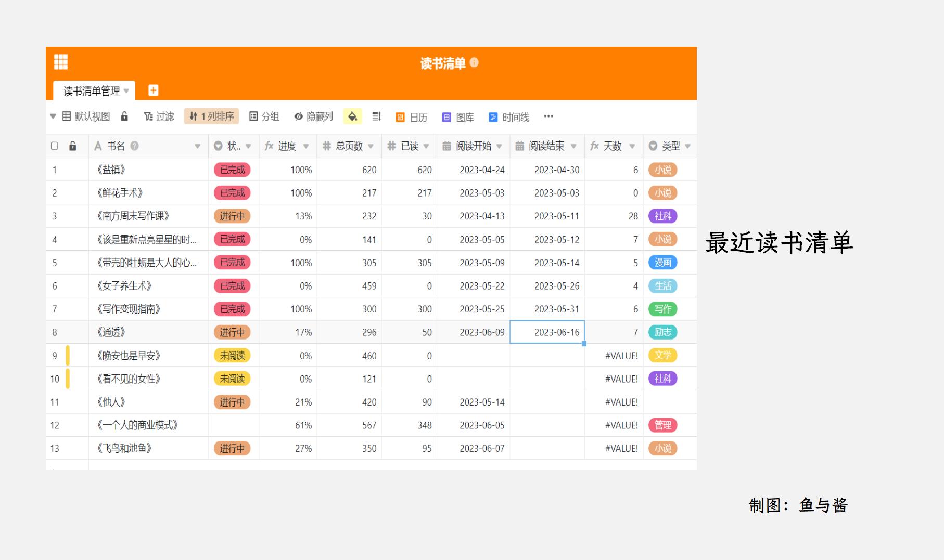Open the app grid icon top left

(x=61, y=61)
